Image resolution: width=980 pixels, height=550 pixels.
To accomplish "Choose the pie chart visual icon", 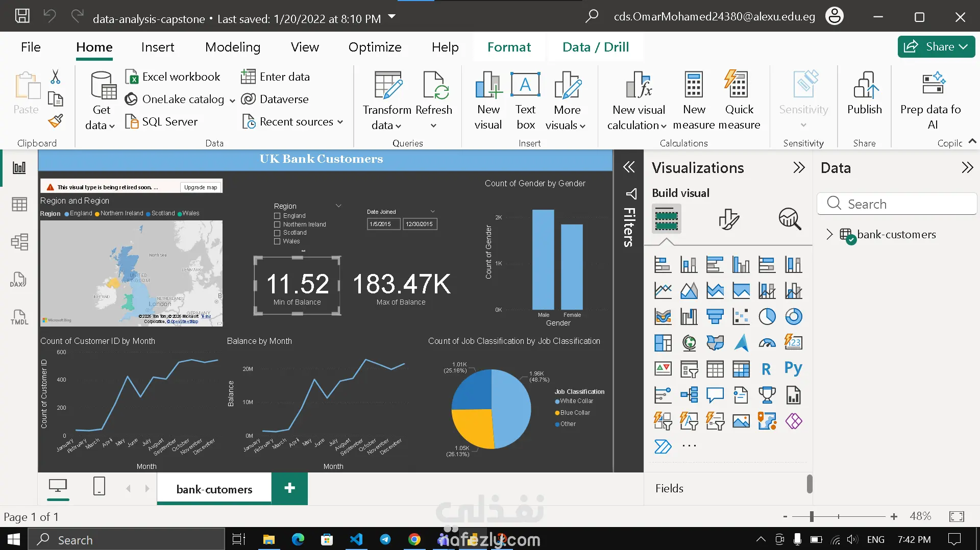I will click(x=767, y=317).
